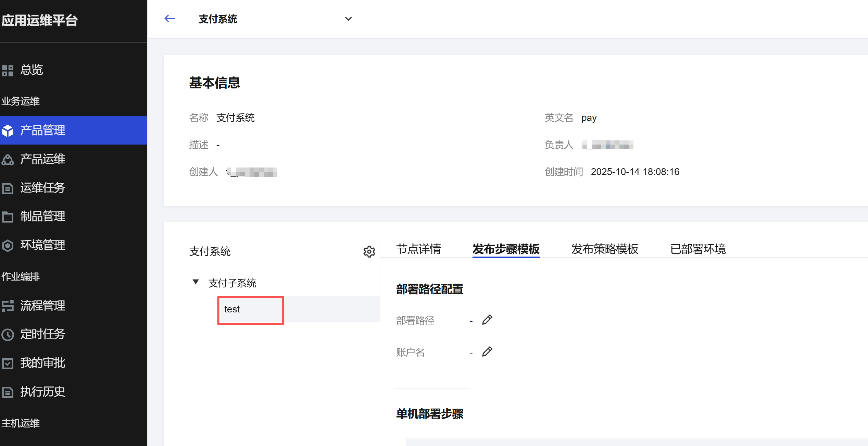The height and width of the screenshot is (446, 868).
Task: Open 制品管理 from the sidebar
Action: pyautogui.click(x=42, y=216)
